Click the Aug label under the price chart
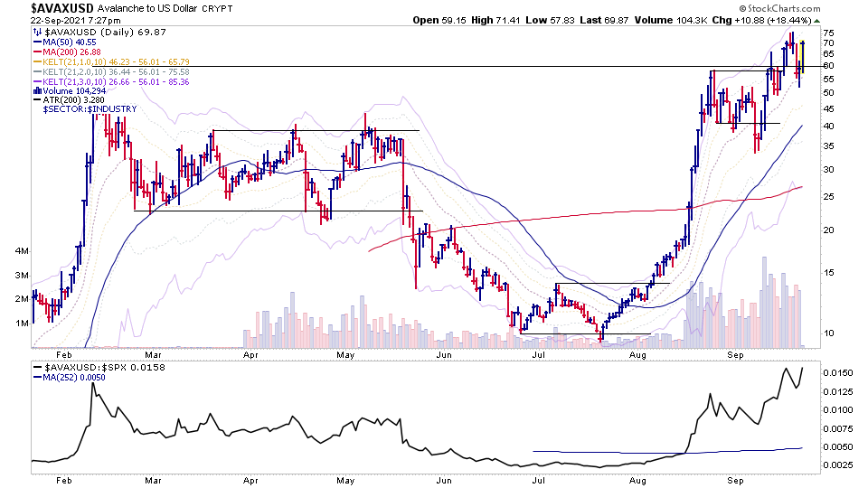The height and width of the screenshot is (488, 868). pyautogui.click(x=637, y=354)
